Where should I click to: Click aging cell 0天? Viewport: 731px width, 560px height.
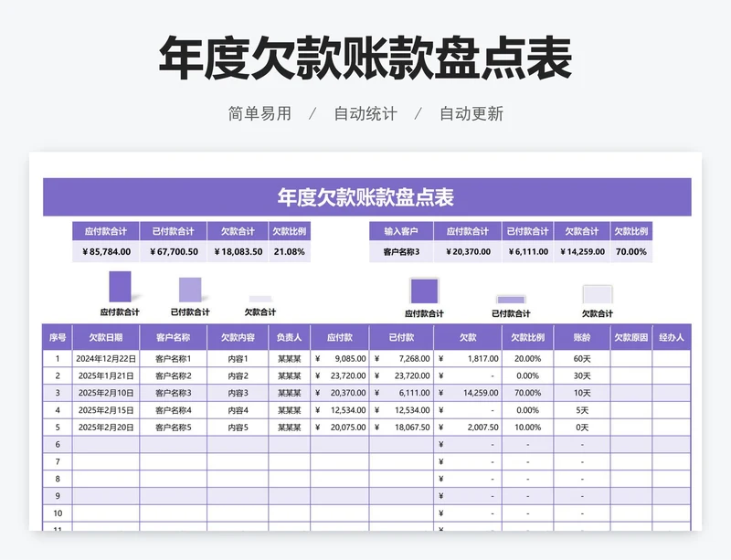[x=582, y=428]
